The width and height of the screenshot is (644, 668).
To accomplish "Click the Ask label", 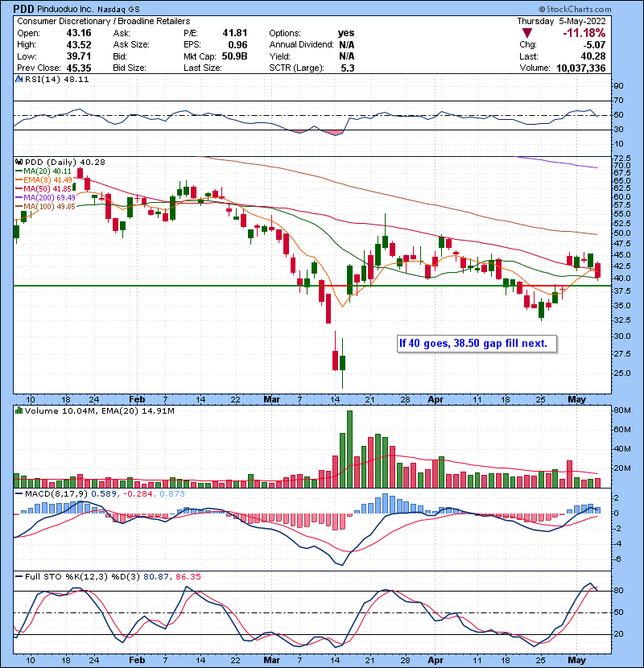I will tap(122, 33).
